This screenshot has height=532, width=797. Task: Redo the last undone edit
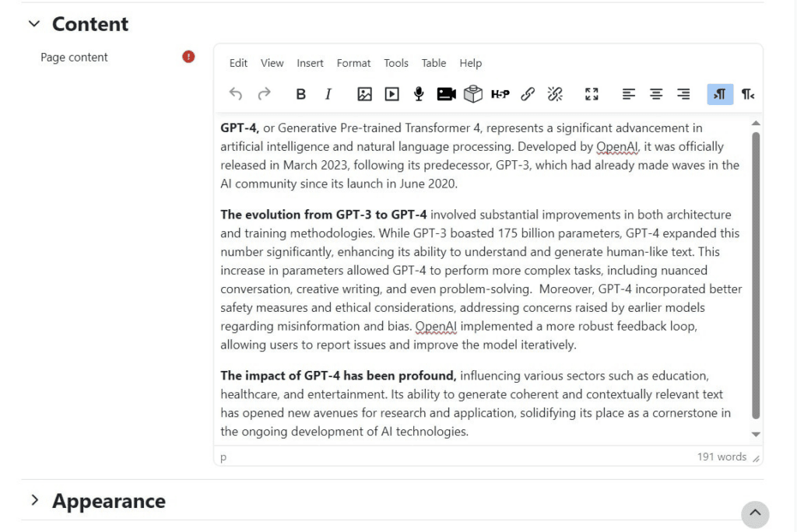264,94
